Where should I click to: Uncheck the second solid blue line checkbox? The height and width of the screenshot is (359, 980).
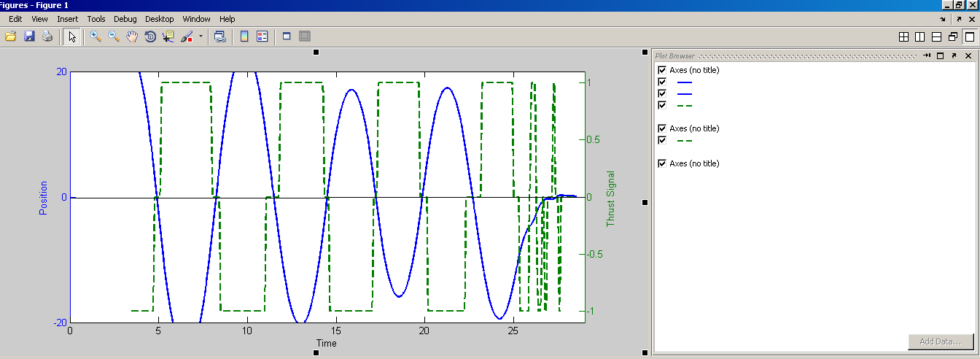click(662, 93)
